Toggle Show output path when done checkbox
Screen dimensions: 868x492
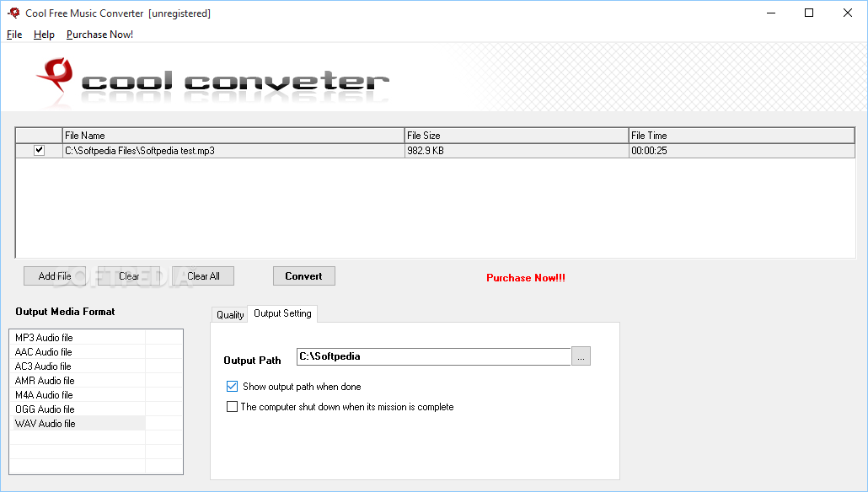click(232, 387)
